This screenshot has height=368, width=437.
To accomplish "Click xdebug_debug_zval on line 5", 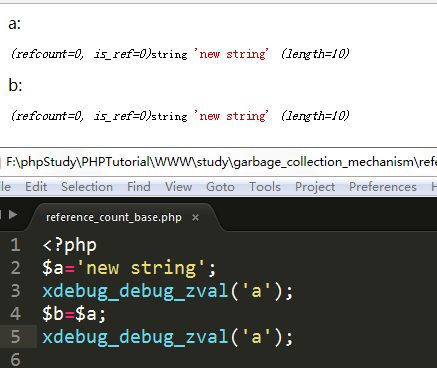I will (x=135, y=337).
